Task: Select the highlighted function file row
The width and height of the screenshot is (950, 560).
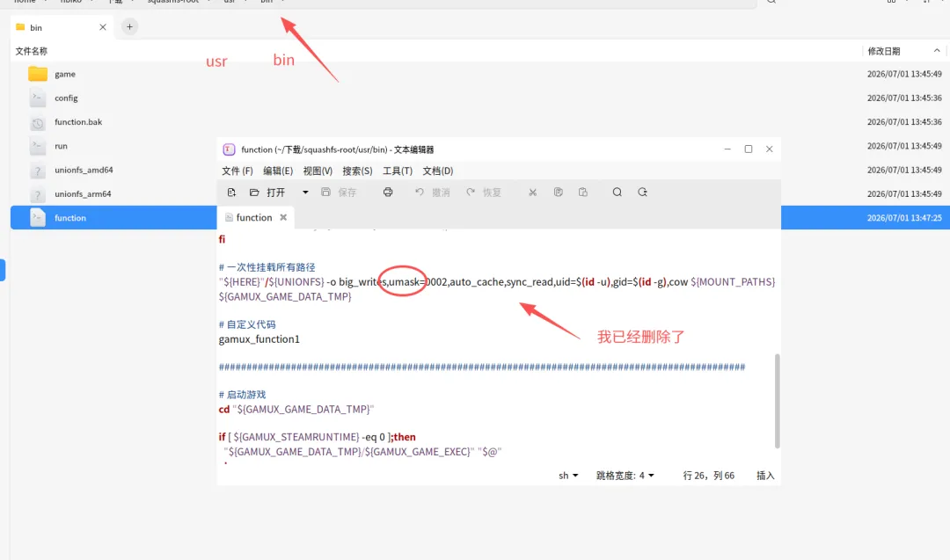Action: coord(113,217)
